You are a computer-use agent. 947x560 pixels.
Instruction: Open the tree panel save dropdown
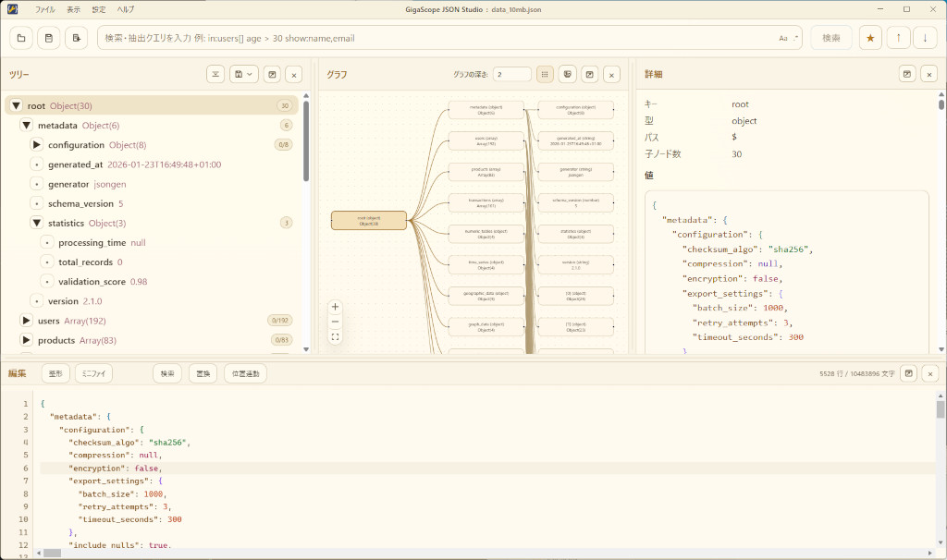pos(244,74)
